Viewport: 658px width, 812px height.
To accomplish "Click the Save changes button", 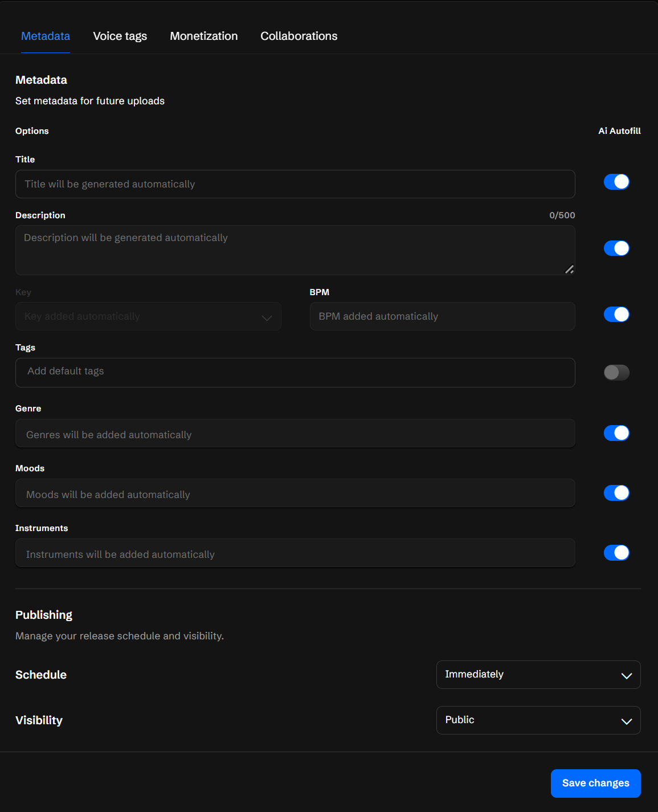I will (595, 784).
